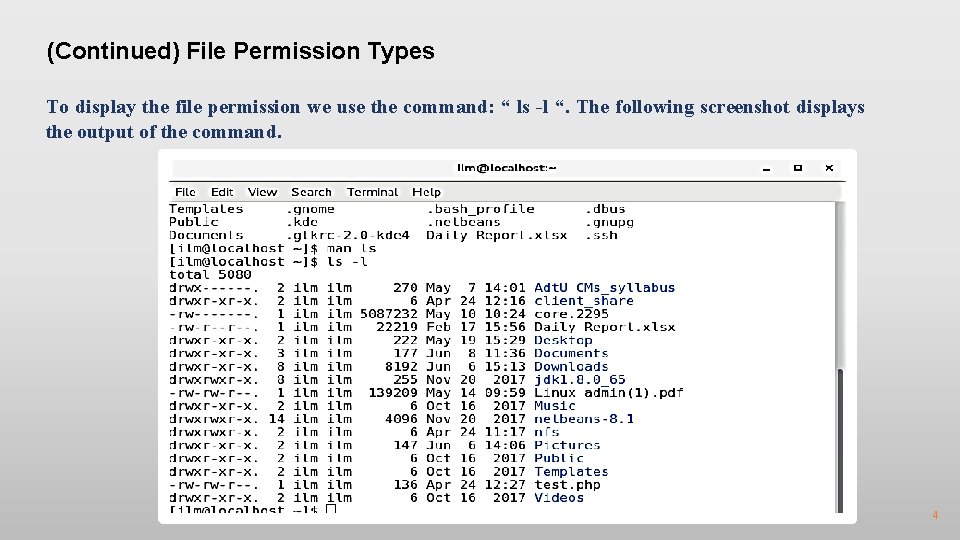
Task: Select the nfs directory name
Action: coord(547,432)
